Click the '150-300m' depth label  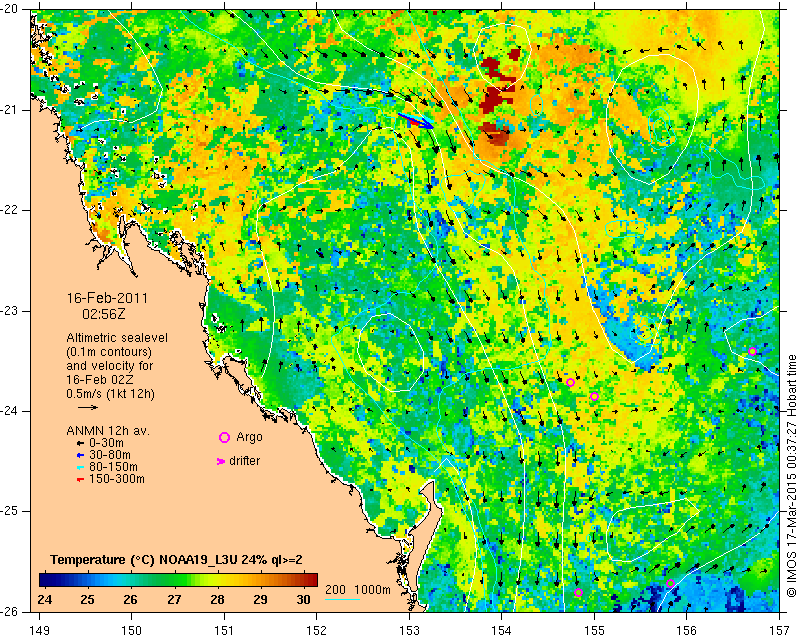pos(117,479)
